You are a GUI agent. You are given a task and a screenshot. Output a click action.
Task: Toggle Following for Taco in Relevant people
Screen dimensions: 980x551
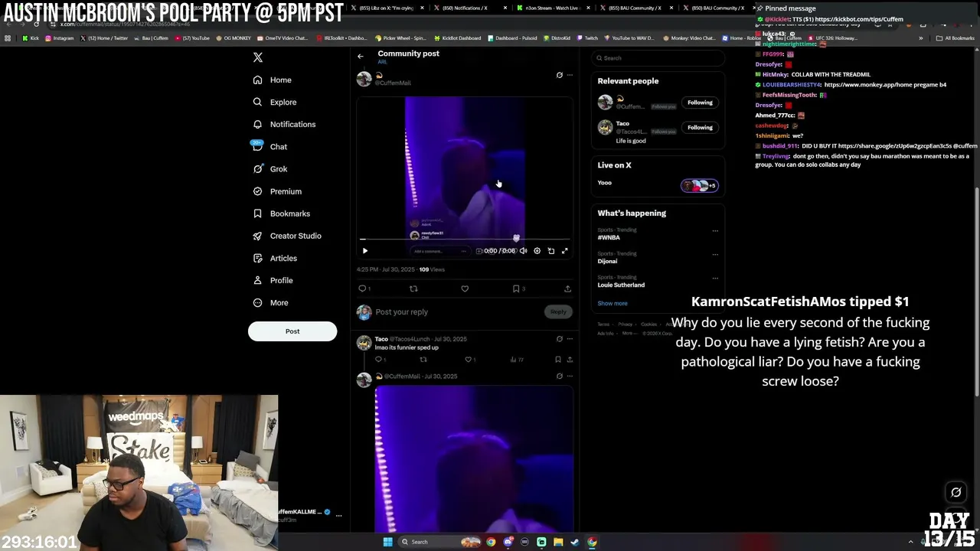click(x=700, y=128)
